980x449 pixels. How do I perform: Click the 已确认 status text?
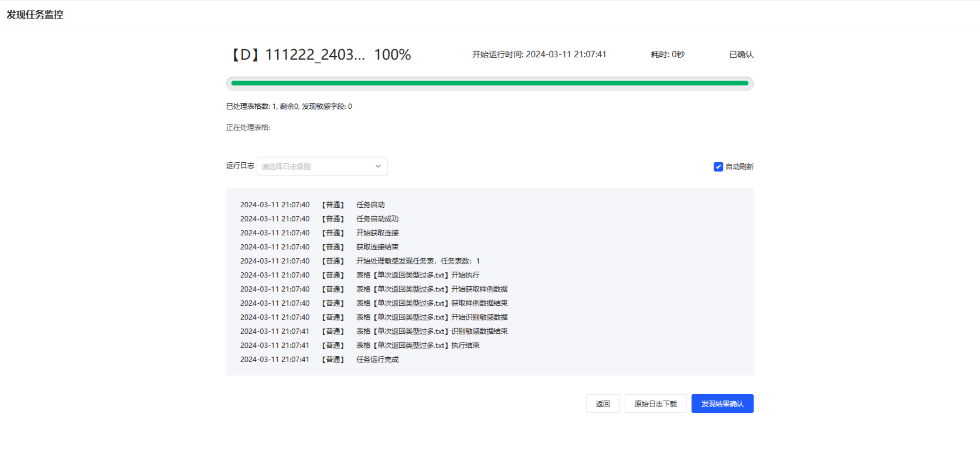pyautogui.click(x=741, y=54)
